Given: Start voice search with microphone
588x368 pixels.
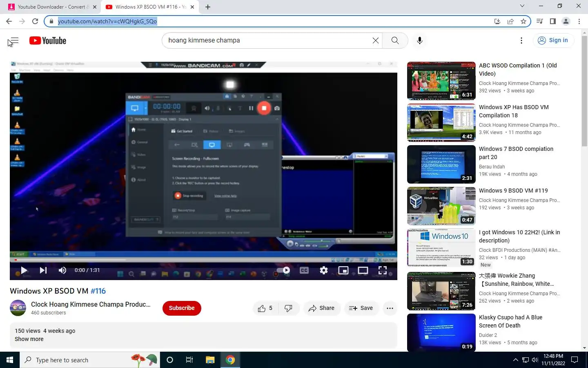Looking at the screenshot, I should (x=419, y=40).
